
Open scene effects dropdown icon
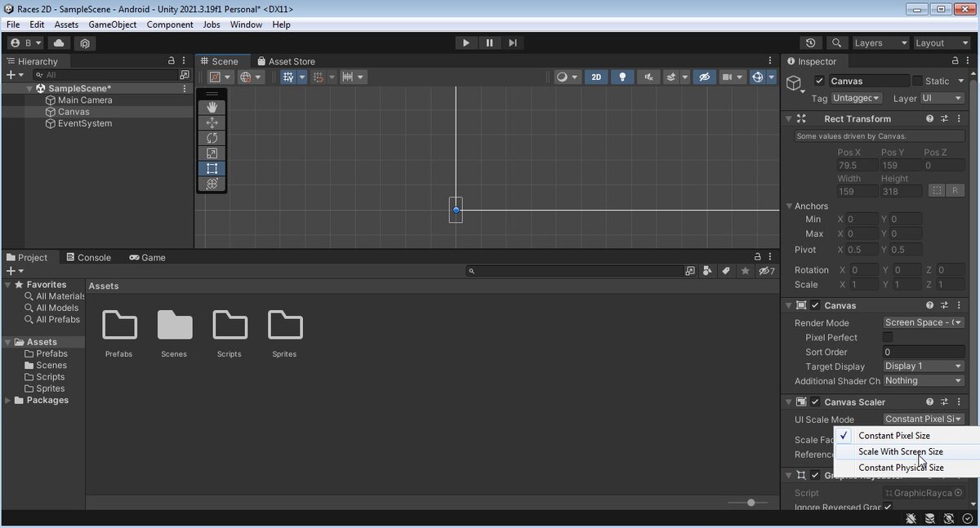click(672, 77)
